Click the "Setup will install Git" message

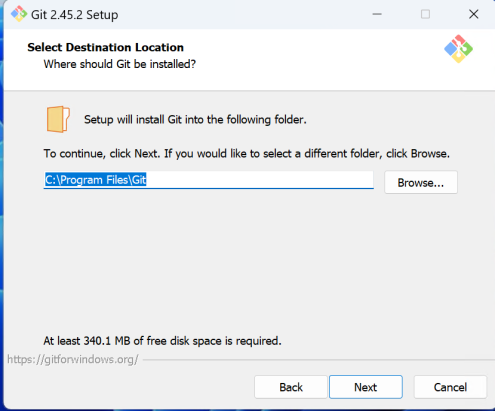(195, 119)
